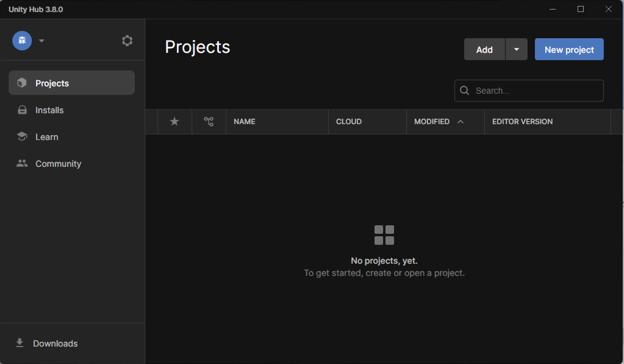Click the Add button
The image size is (624, 364).
[484, 49]
